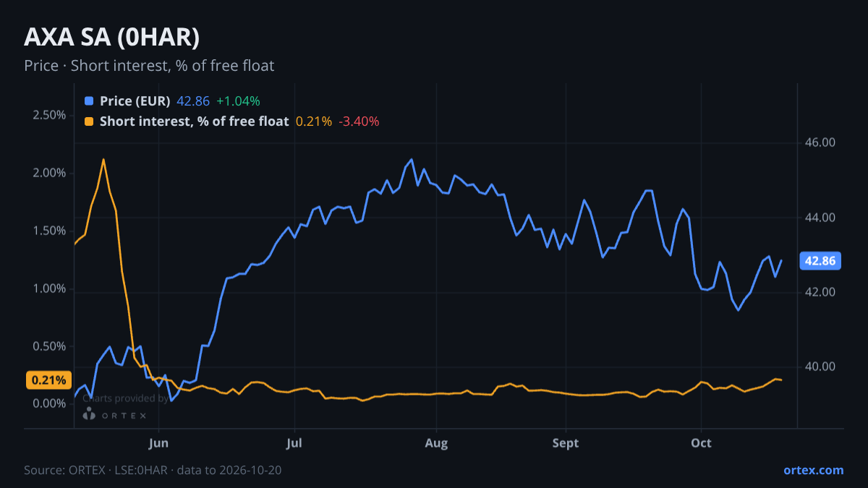Click the Source: ORTEX footer text
The height and width of the screenshot is (488, 868).
pyautogui.click(x=153, y=470)
